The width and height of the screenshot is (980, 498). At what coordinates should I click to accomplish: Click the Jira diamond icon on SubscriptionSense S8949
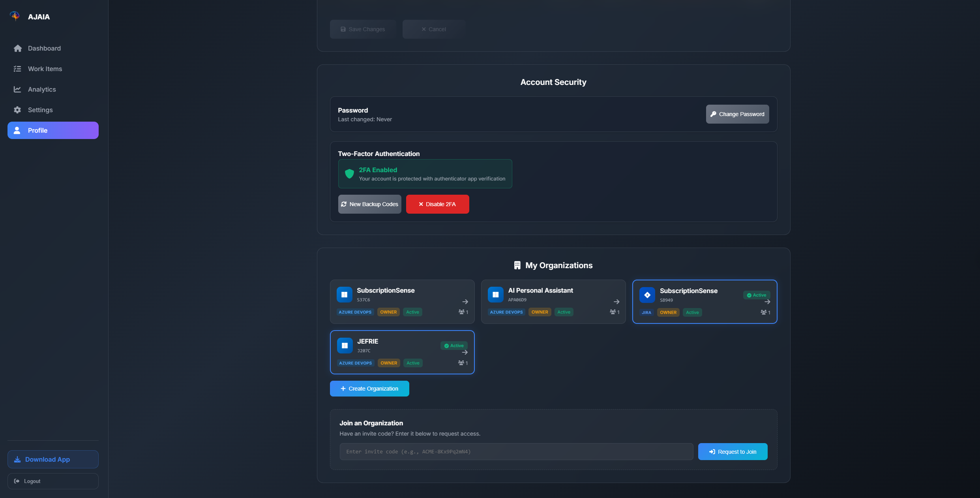647,295
